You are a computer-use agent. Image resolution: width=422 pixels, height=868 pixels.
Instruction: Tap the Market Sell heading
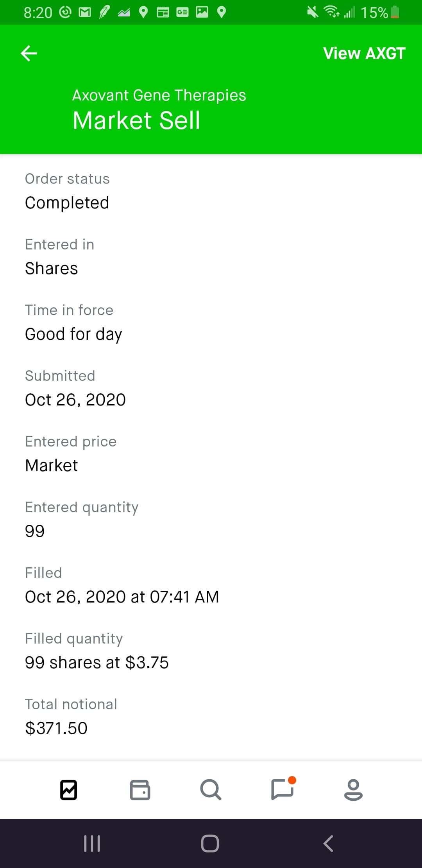click(x=136, y=120)
